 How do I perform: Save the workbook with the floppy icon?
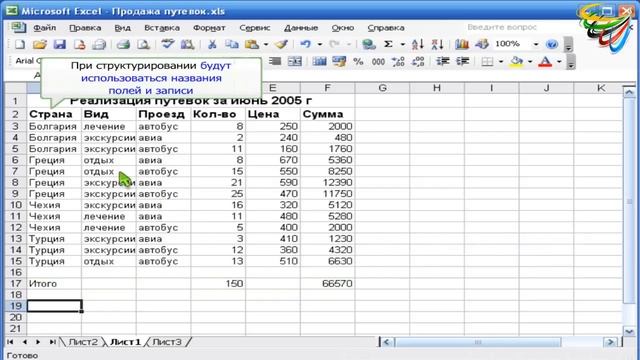coord(60,44)
